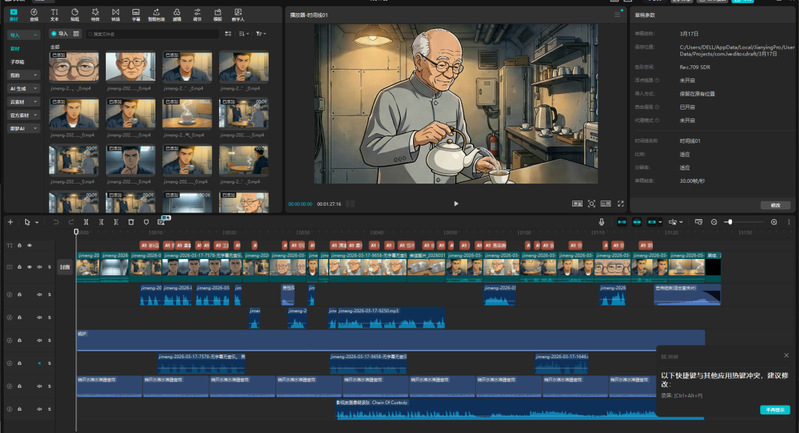This screenshot has height=433, width=799.
Task: Click the delete clip trash icon
Action: coord(131,221)
